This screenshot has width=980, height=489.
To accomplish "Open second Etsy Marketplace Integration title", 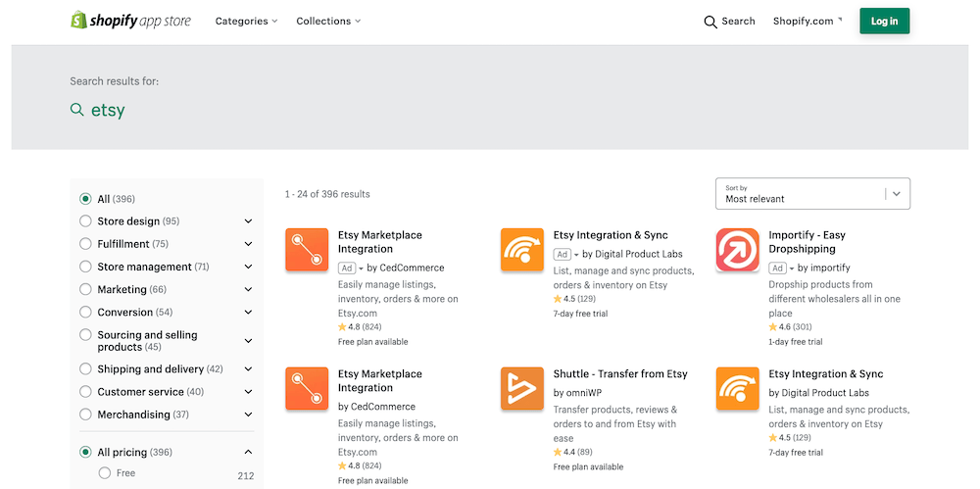I will tap(380, 381).
